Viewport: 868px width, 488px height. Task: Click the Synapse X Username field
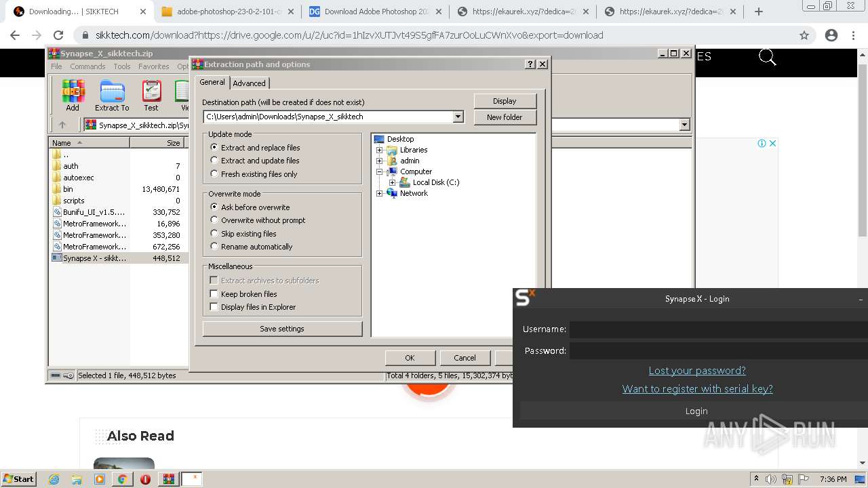pyautogui.click(x=719, y=329)
